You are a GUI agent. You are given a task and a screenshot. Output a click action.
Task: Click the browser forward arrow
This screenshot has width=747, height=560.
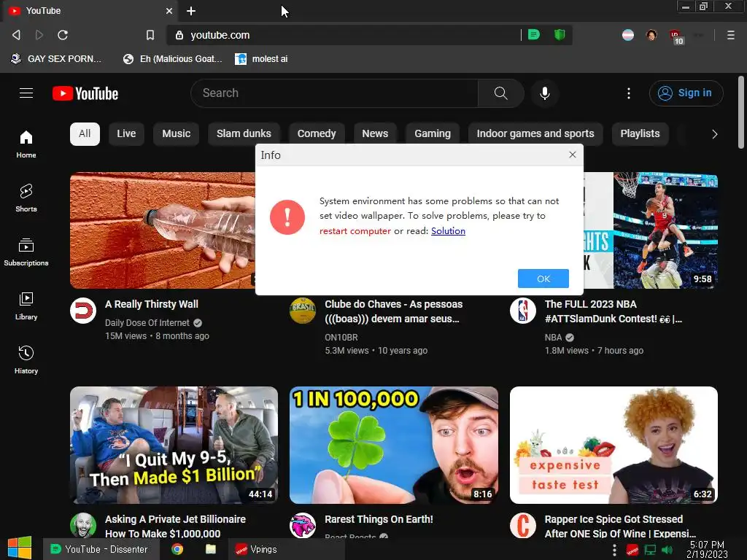(39, 35)
